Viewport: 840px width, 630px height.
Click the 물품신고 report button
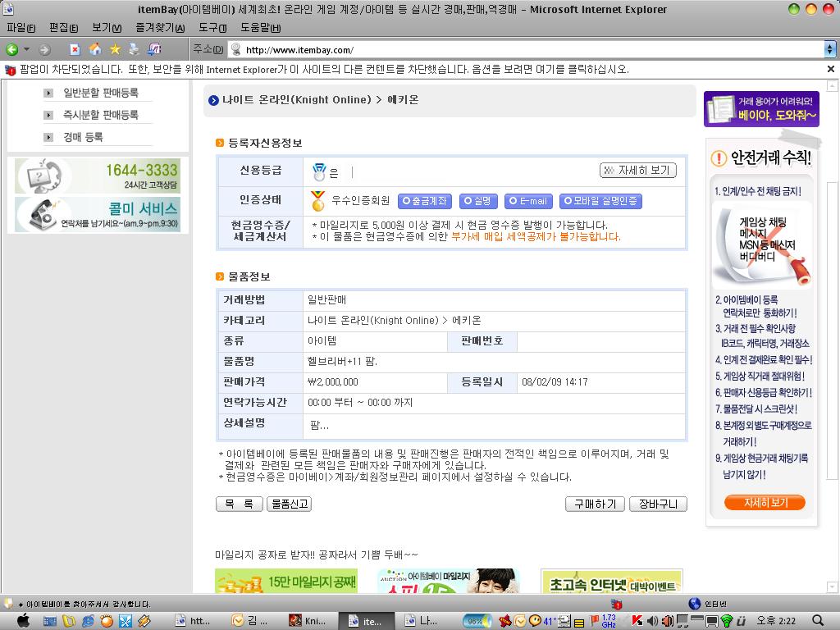pyautogui.click(x=290, y=504)
